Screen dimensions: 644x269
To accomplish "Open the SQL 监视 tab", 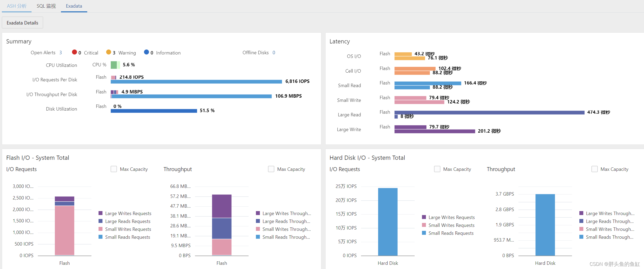I will tap(46, 6).
